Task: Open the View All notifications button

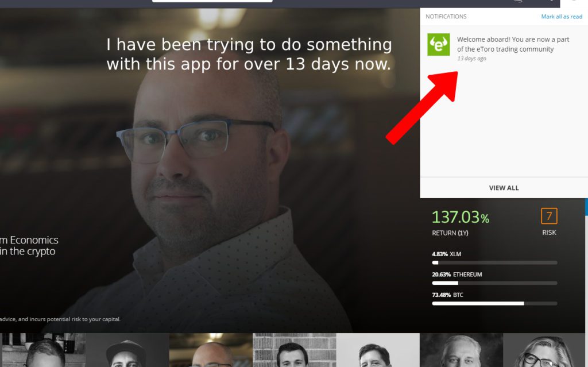Action: [x=504, y=188]
